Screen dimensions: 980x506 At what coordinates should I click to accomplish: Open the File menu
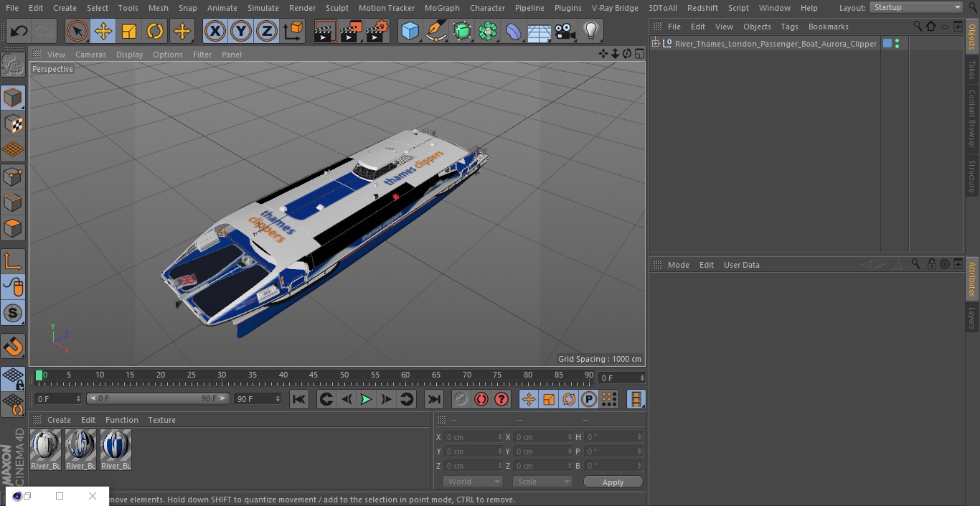[x=11, y=7]
